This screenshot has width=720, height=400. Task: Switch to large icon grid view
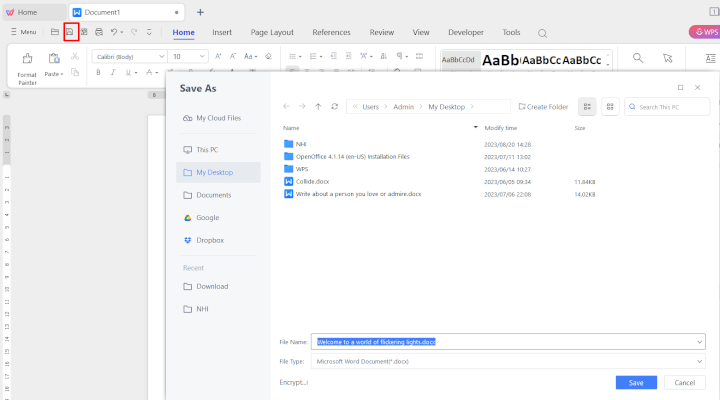click(609, 106)
